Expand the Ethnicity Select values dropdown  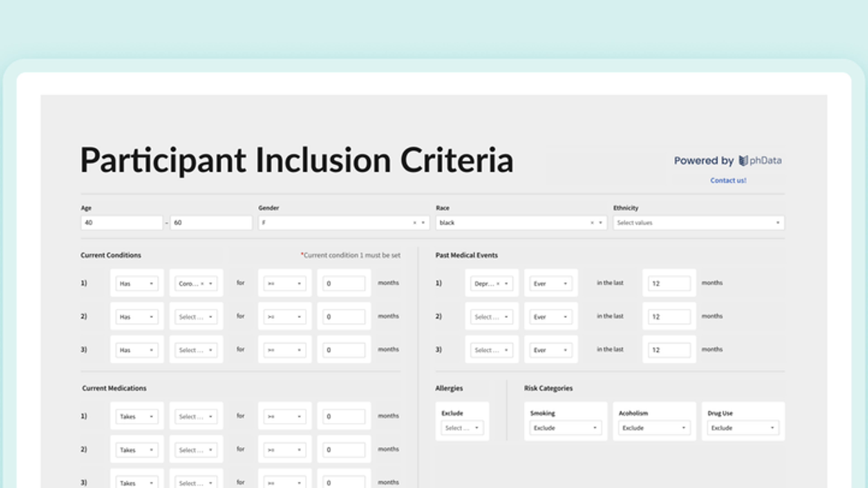698,223
